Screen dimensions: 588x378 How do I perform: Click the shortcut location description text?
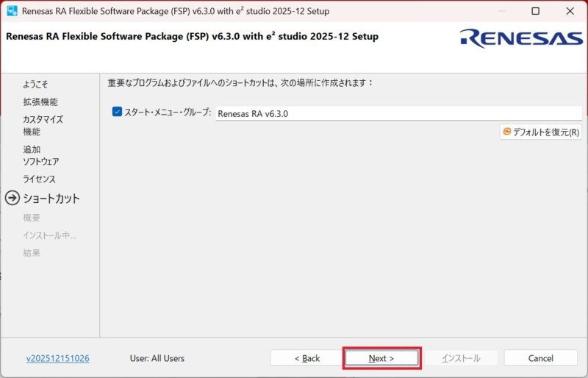click(x=241, y=82)
